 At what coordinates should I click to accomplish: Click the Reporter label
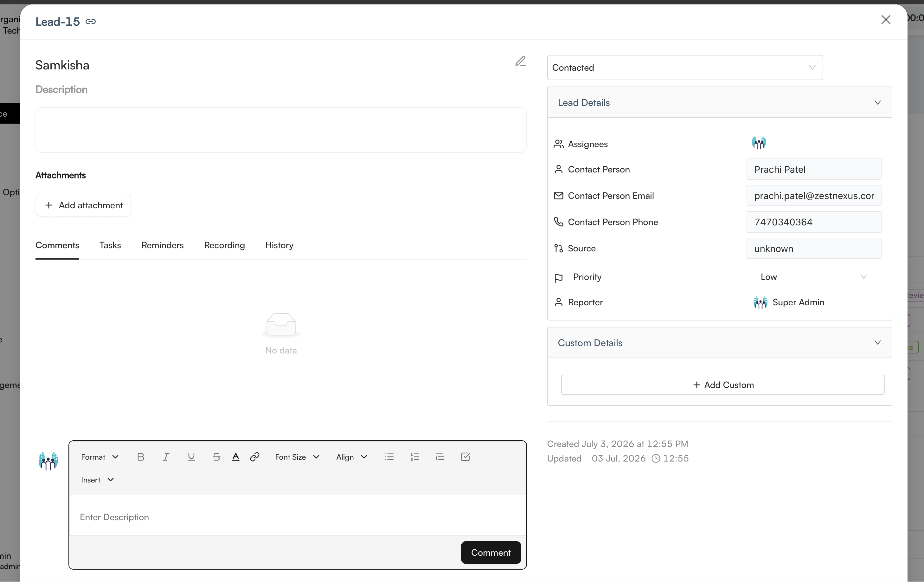tap(585, 302)
